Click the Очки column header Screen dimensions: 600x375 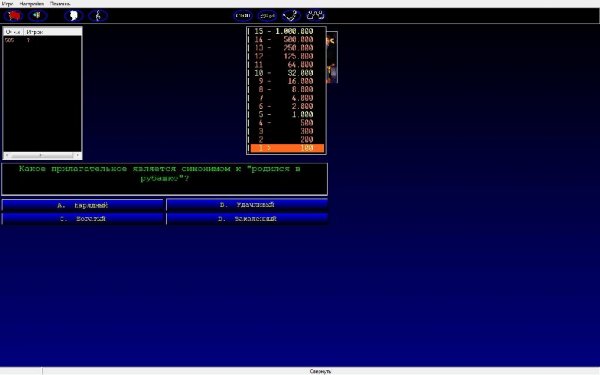[13, 32]
